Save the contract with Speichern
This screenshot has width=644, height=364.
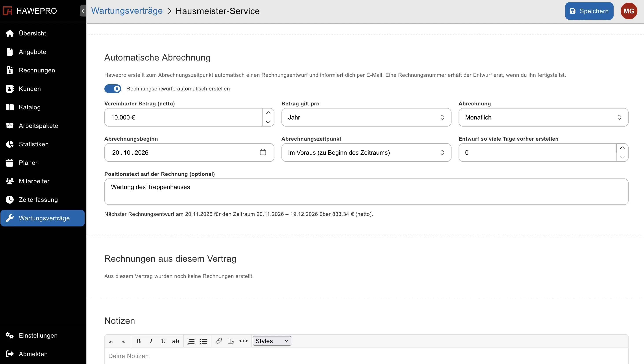(x=589, y=11)
